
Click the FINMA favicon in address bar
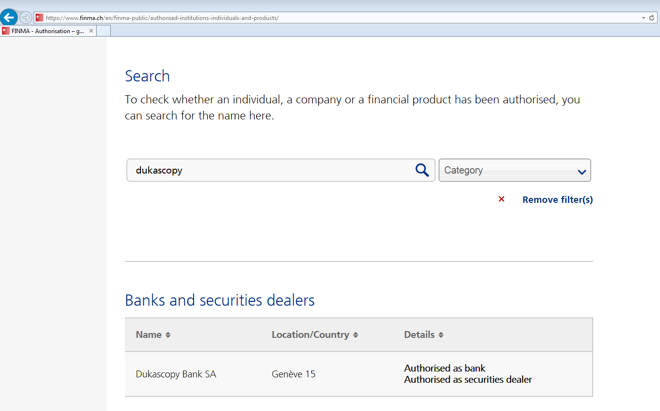click(x=40, y=18)
